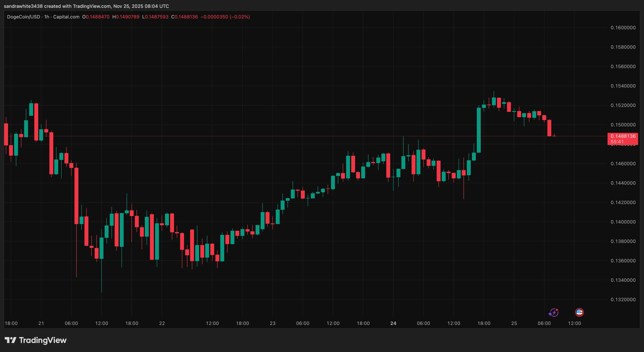Select the DogeCoin/USD symbol name

pos(24,17)
